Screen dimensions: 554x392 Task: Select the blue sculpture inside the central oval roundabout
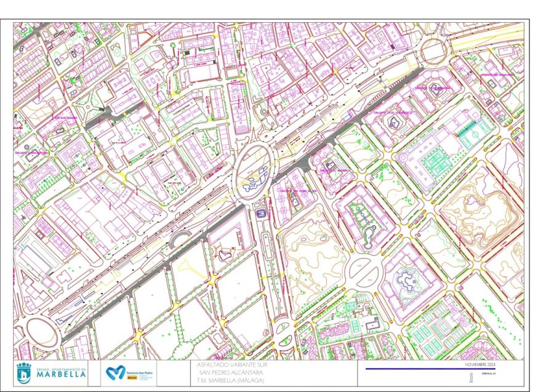coord(257,180)
